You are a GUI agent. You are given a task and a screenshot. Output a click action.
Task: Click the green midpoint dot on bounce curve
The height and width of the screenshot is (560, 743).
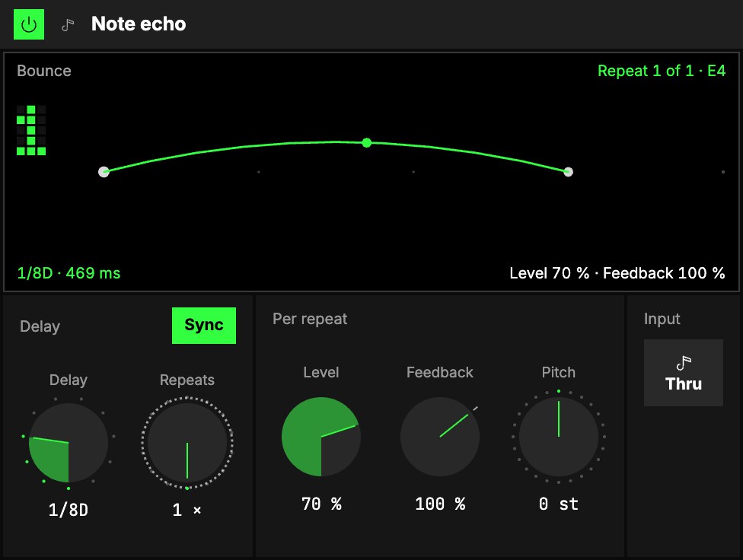tap(367, 142)
